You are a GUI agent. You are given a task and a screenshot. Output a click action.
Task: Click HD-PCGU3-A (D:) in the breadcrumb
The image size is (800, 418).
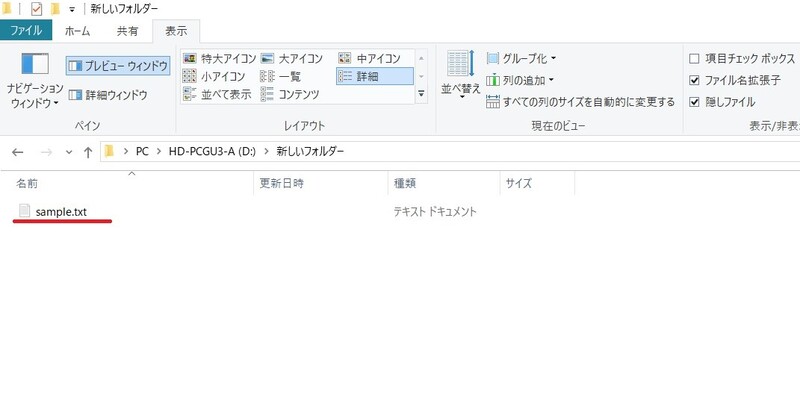pyautogui.click(x=212, y=152)
